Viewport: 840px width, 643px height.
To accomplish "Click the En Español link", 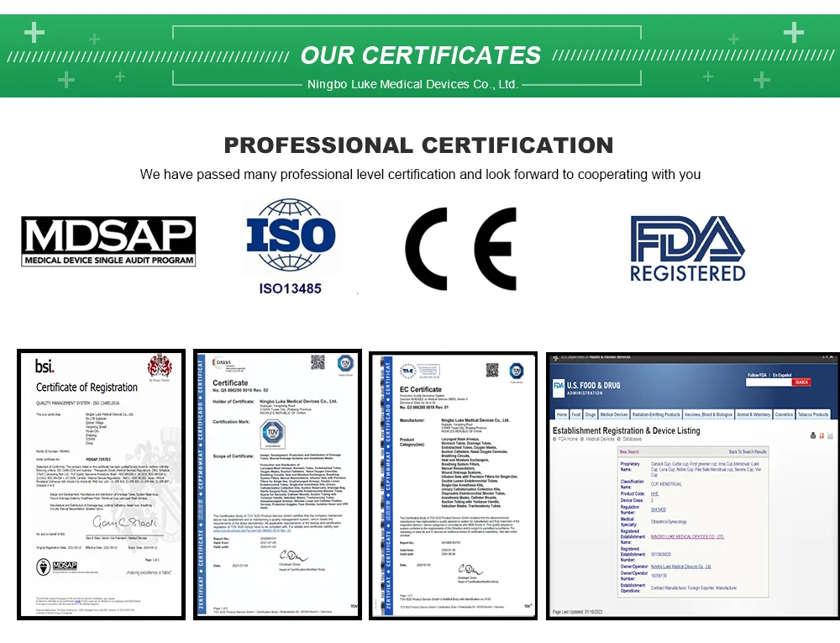I will [781, 375].
